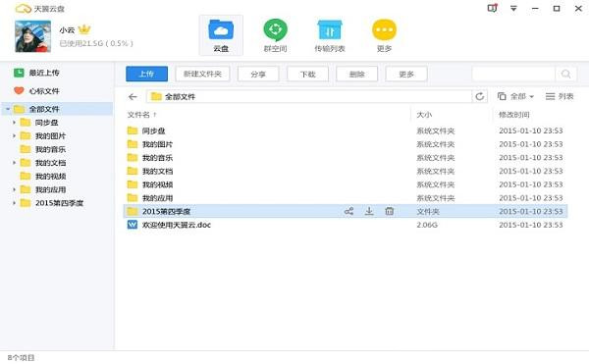Image resolution: width=589 pixels, height=364 pixels.
Task: Click the 更多 toolbar button
Action: point(406,74)
